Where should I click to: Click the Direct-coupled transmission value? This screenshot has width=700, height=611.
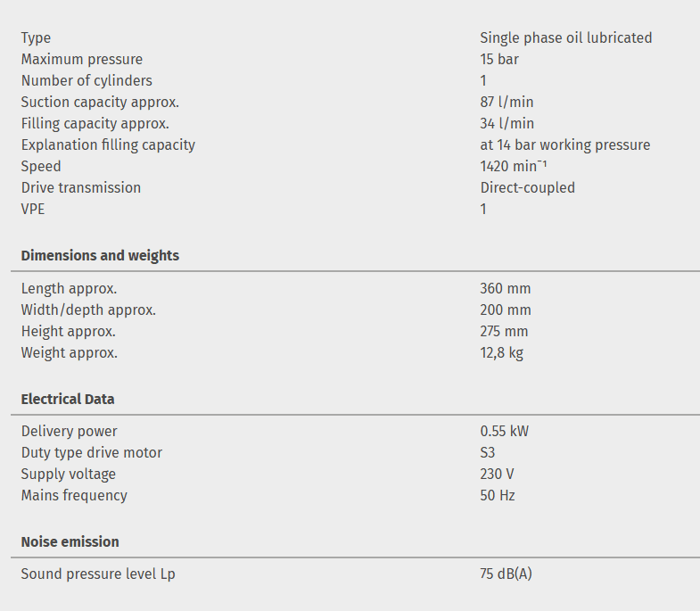[527, 187]
